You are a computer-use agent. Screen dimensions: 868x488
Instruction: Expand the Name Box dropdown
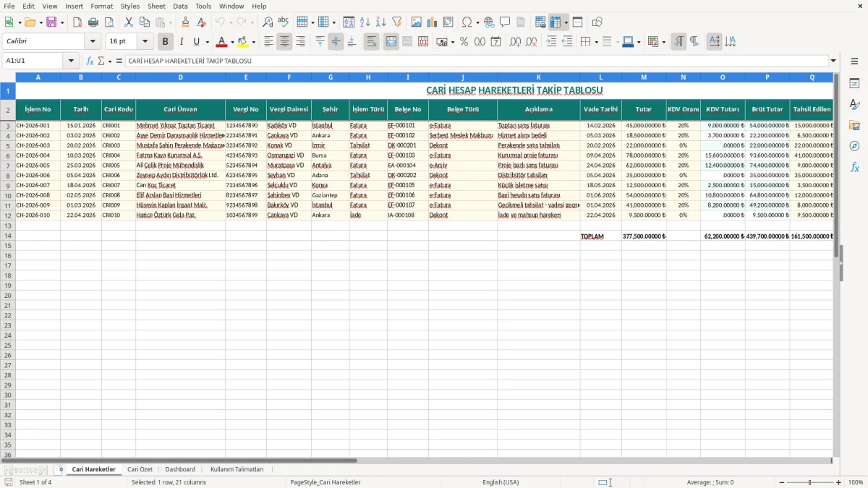(x=71, y=61)
